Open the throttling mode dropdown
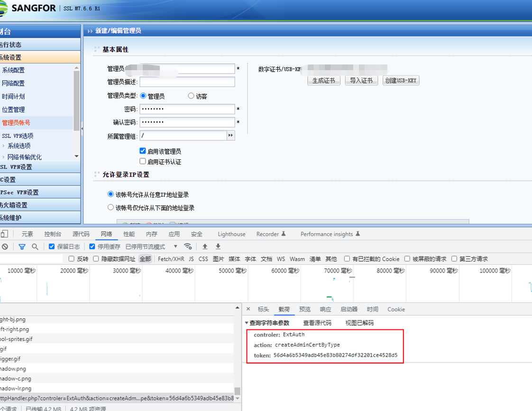The image size is (532, 411). (x=175, y=247)
